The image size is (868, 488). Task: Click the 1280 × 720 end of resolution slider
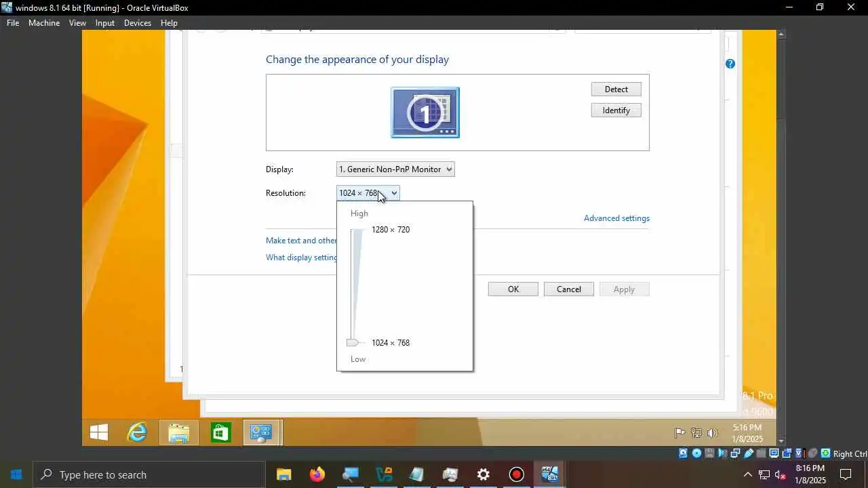tap(356, 230)
